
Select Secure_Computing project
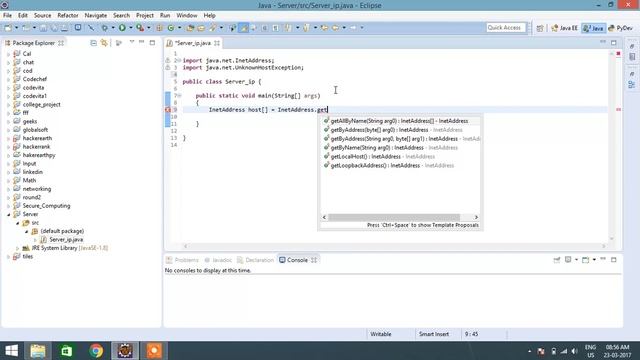point(46,206)
